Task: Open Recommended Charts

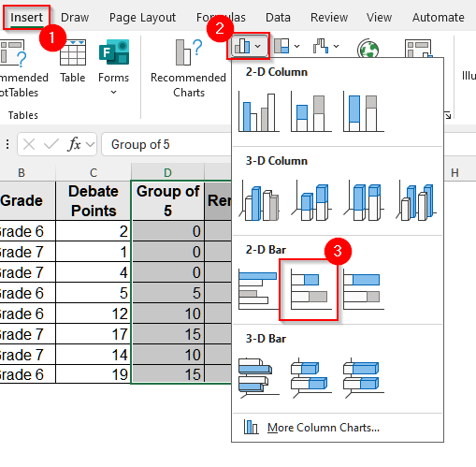Action: 188,68
